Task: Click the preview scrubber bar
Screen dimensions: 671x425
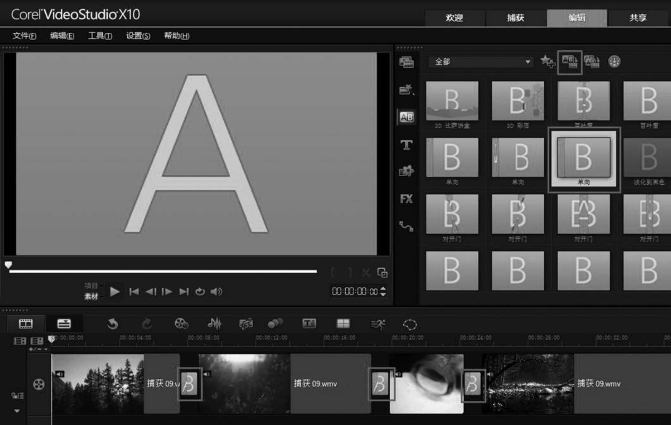Action: tap(160, 270)
